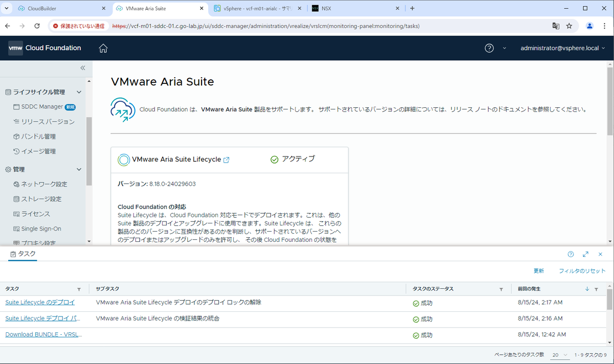Filter the タスク column
The height and width of the screenshot is (364, 614).
79,289
